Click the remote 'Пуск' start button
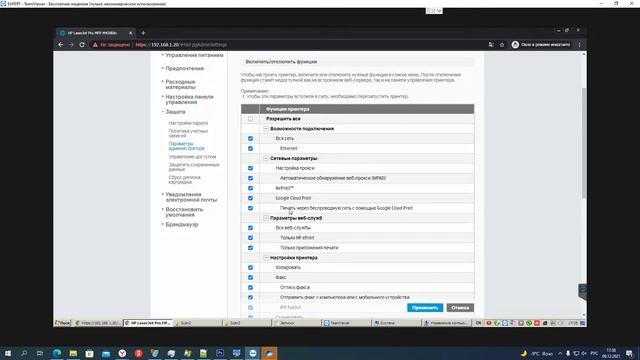This screenshot has width=640, height=360. pyautogui.click(x=62, y=323)
